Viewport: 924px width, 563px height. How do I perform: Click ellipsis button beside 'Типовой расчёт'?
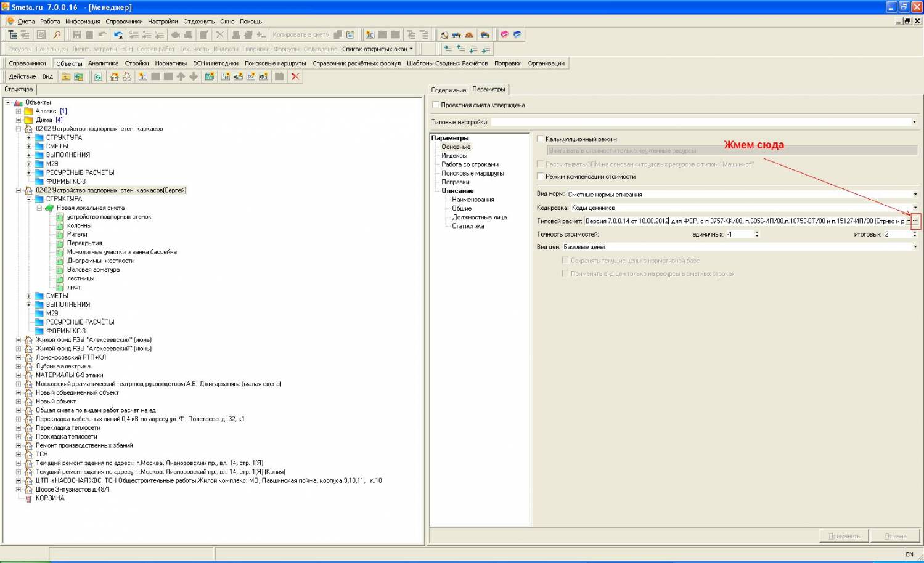tap(915, 221)
